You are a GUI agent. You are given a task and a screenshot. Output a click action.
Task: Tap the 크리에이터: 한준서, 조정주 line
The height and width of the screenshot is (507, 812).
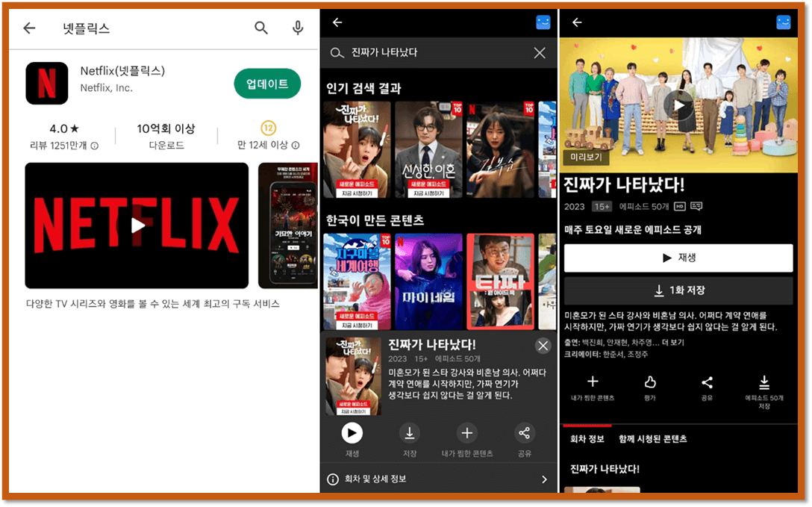pyautogui.click(x=606, y=355)
